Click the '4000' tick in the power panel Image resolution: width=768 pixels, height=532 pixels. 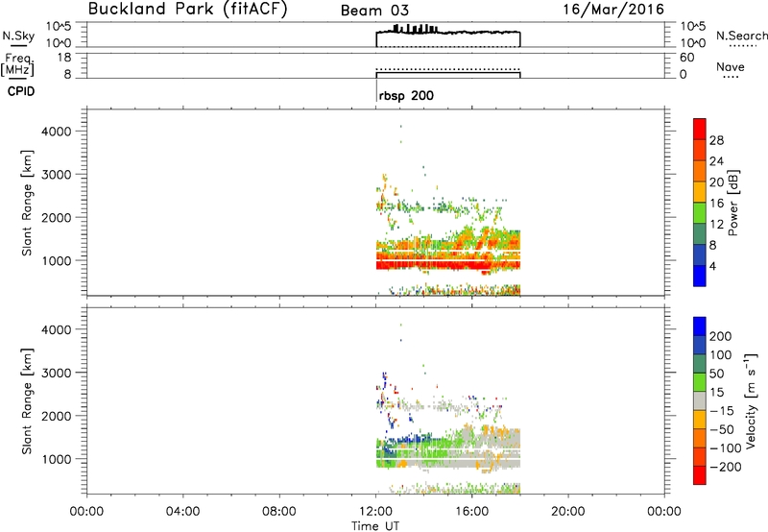click(x=57, y=132)
